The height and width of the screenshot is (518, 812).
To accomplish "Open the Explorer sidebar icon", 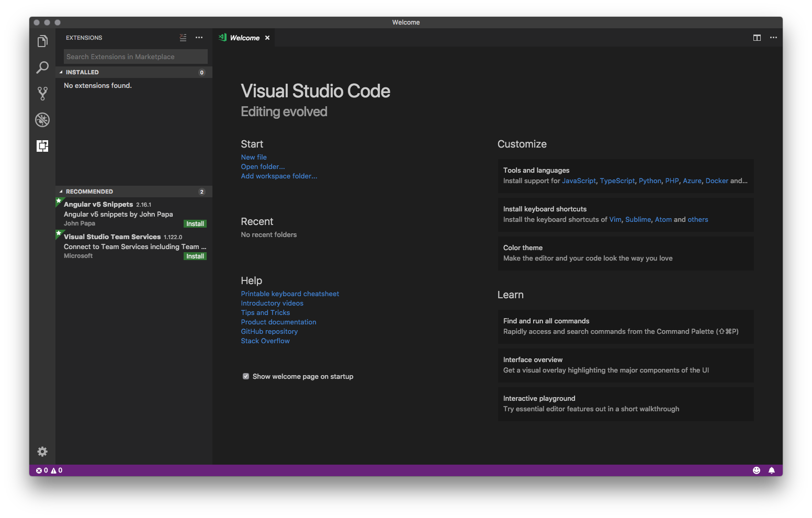I will [42, 41].
